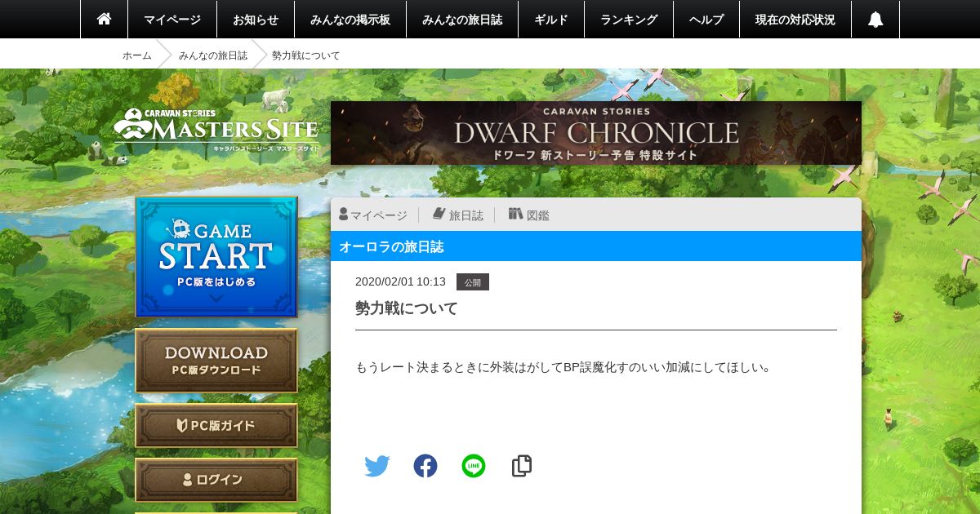Open the notification bell icon

875,19
